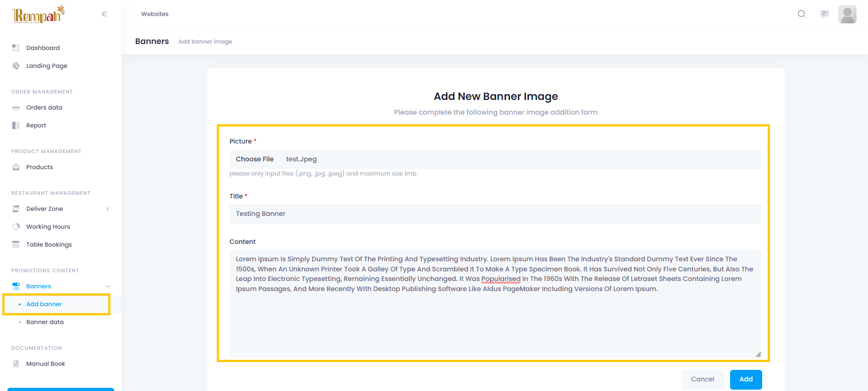Open the chat messages icon

click(x=824, y=14)
